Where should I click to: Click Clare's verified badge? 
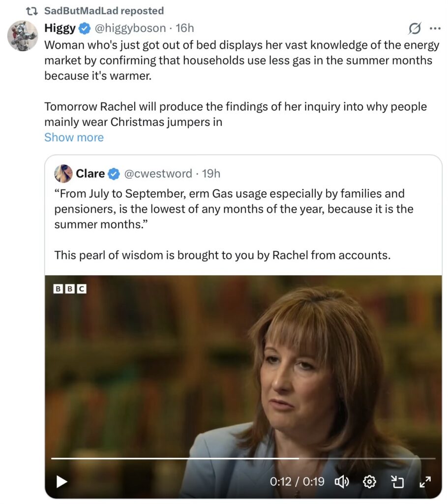click(x=114, y=173)
